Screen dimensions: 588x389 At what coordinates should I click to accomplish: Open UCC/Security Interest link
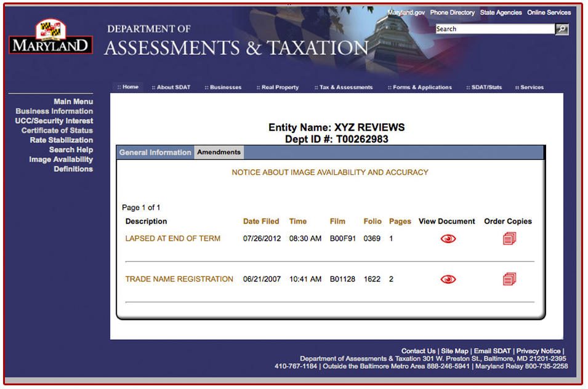54,121
